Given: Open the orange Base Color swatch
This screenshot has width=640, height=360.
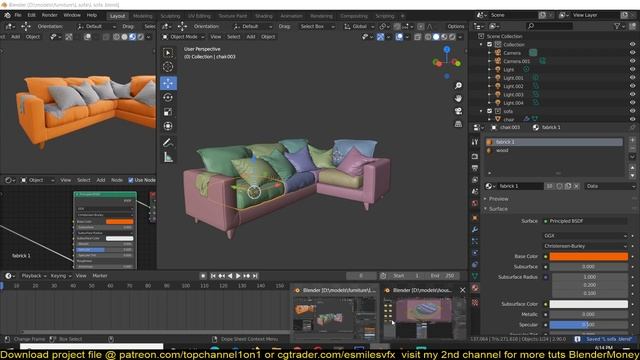Looking at the screenshot, I should (x=589, y=256).
